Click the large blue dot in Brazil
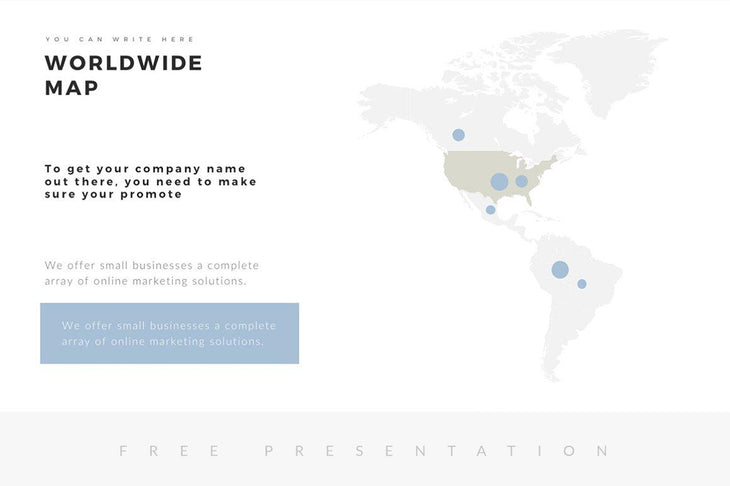 [560, 269]
